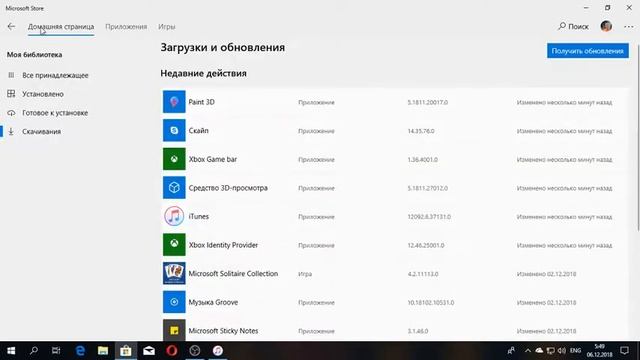Open taskbar search magnifier
Image resolution: width=640 pixels, height=360 pixels.
34,351
